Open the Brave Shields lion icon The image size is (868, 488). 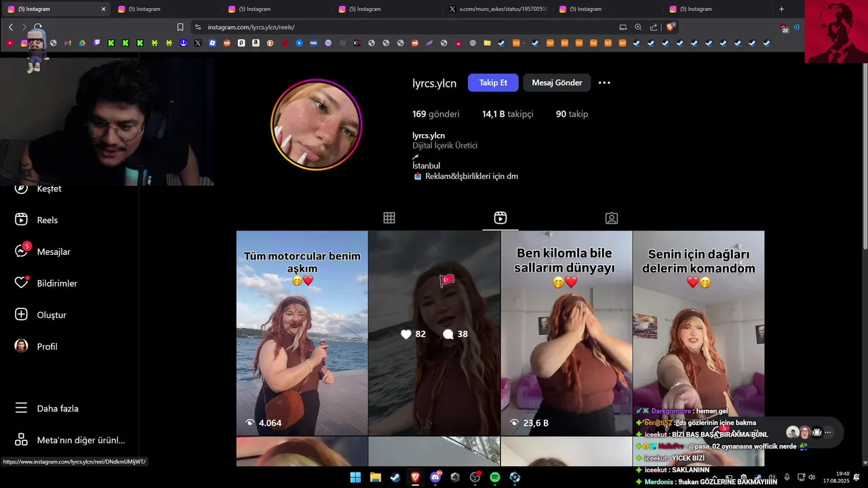tap(671, 27)
